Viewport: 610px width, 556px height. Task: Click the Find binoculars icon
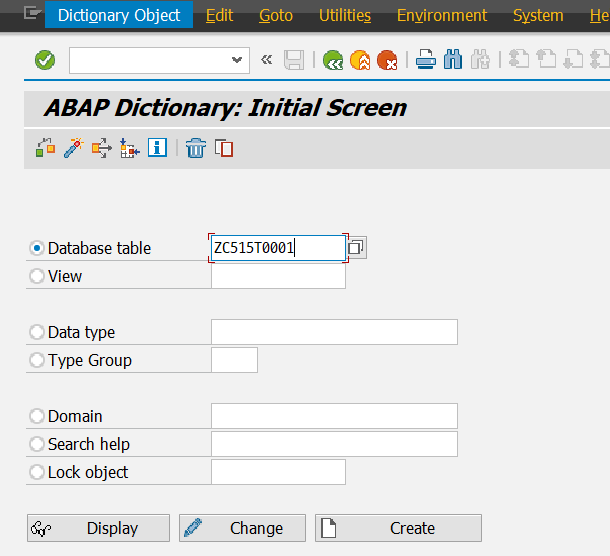(453, 60)
